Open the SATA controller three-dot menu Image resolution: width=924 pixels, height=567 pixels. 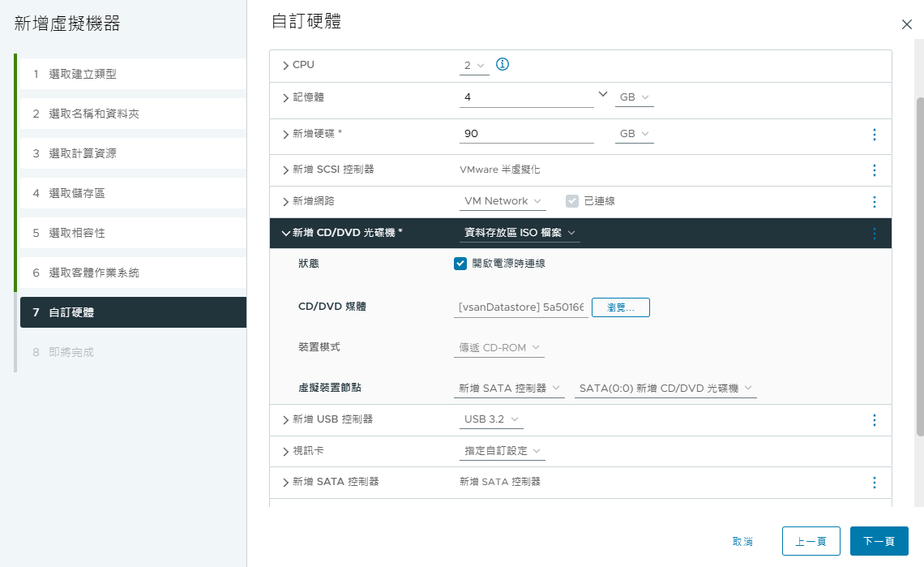pyautogui.click(x=874, y=483)
